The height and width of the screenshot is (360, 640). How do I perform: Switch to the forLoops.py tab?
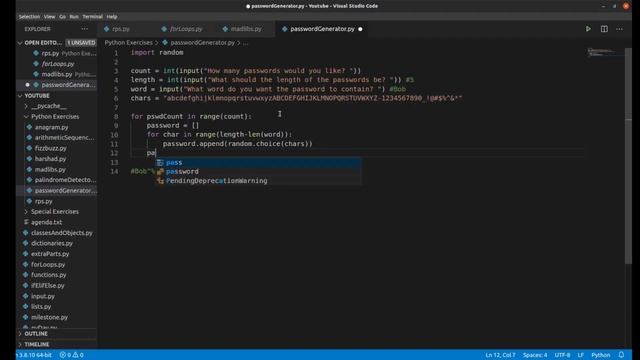click(x=186, y=29)
